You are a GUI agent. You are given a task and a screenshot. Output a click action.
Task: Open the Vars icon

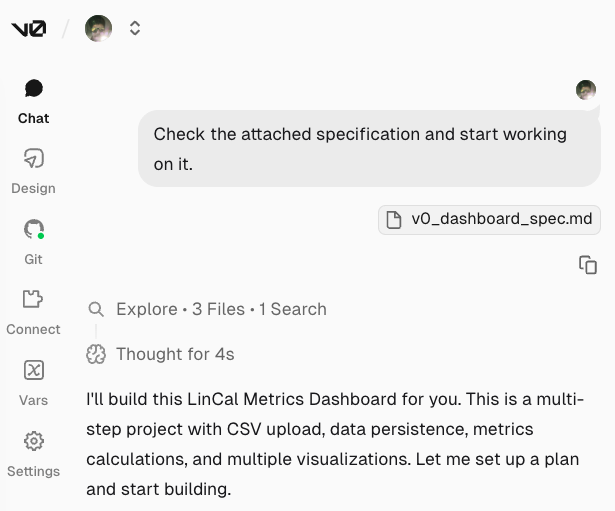click(x=33, y=370)
